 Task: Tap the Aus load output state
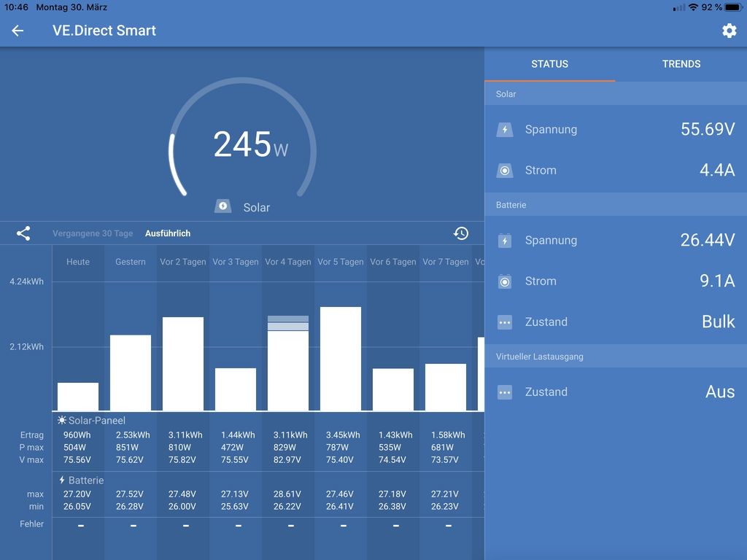(720, 392)
